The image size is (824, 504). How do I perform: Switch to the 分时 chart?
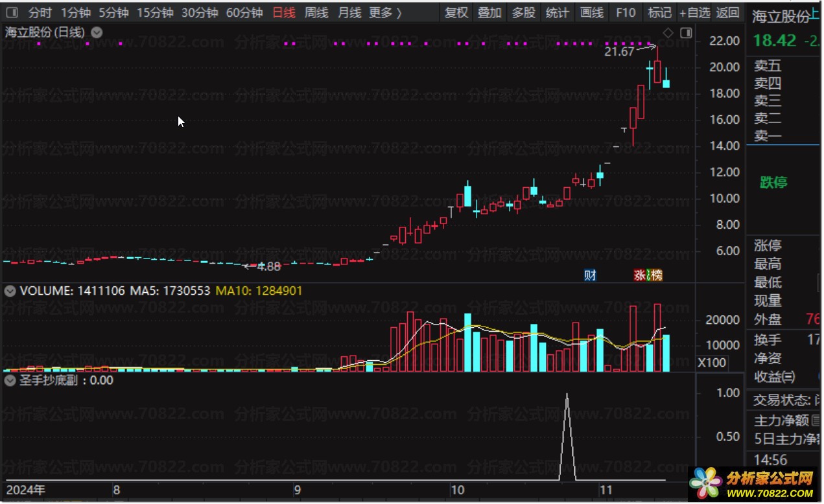point(40,12)
